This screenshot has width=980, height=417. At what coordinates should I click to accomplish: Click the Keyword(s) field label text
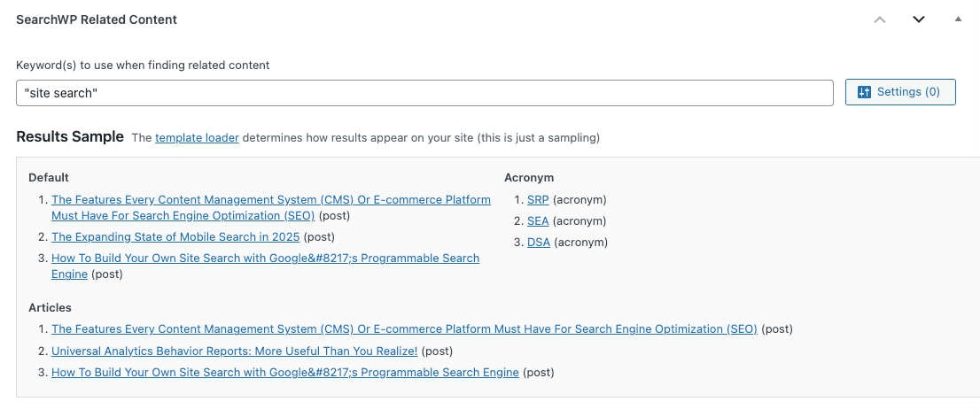pyautogui.click(x=143, y=66)
